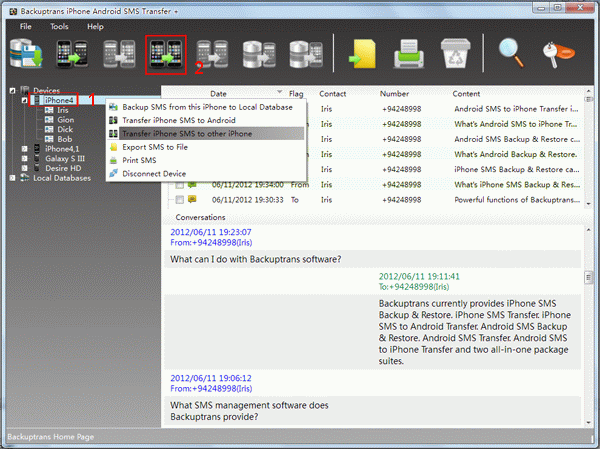Choose Transfer iPhone SMS to other iPhone
600x449 pixels.
206,134
